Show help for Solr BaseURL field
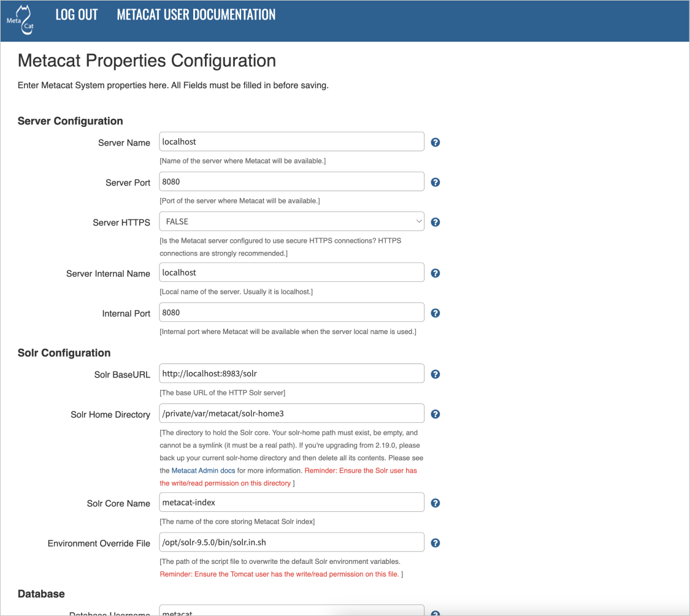 [435, 374]
